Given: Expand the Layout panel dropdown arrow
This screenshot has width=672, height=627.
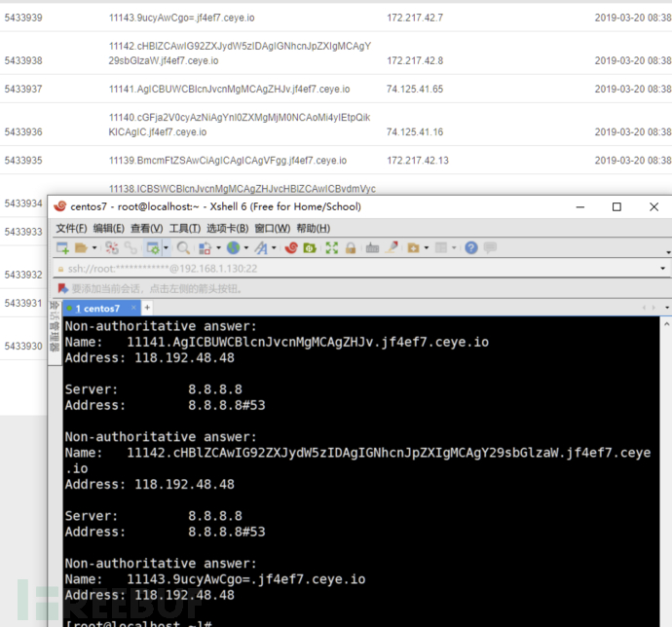Looking at the screenshot, I should 454,247.
